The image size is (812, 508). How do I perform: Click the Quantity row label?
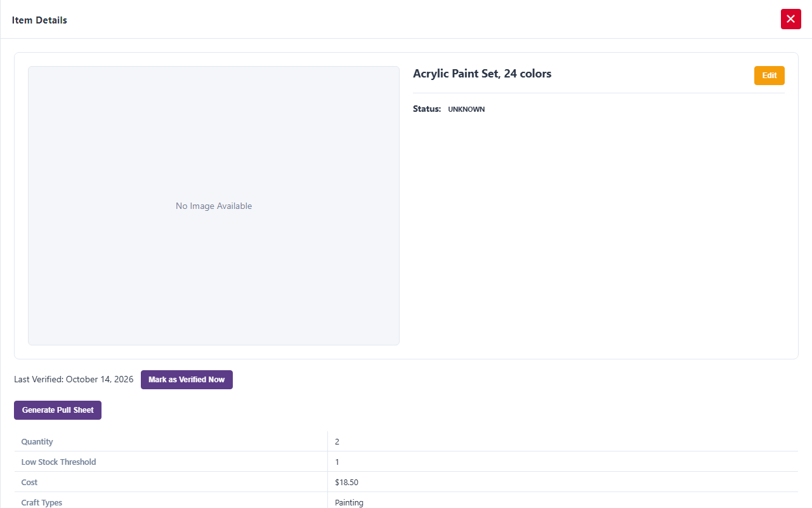coord(37,442)
